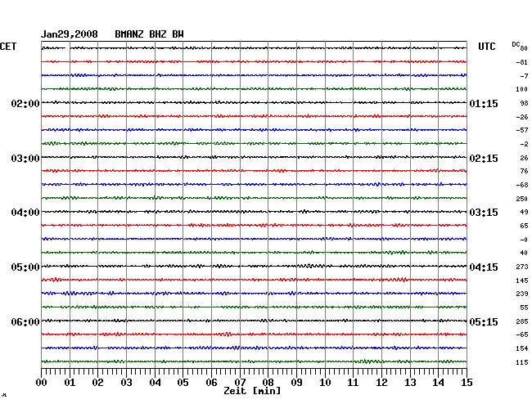Screen dimensions: 532x404
Task: Select the CET time label "02:00"
Action: pyautogui.click(x=25, y=104)
